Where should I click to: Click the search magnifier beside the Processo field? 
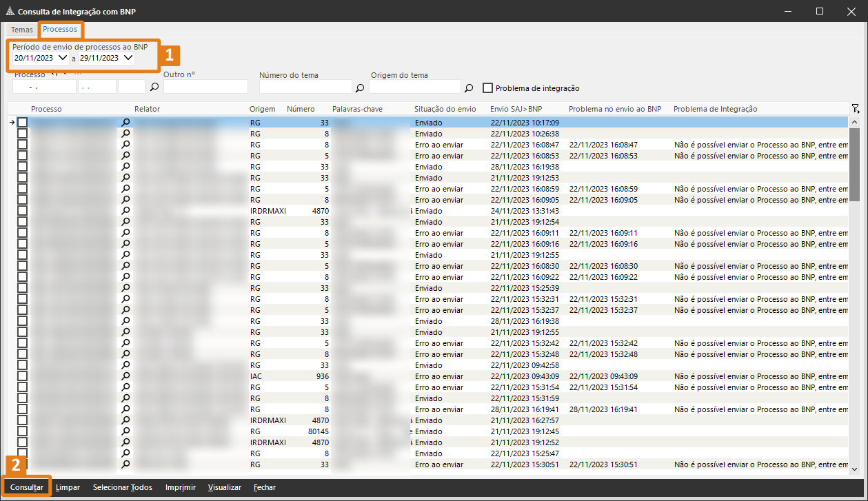(x=154, y=88)
